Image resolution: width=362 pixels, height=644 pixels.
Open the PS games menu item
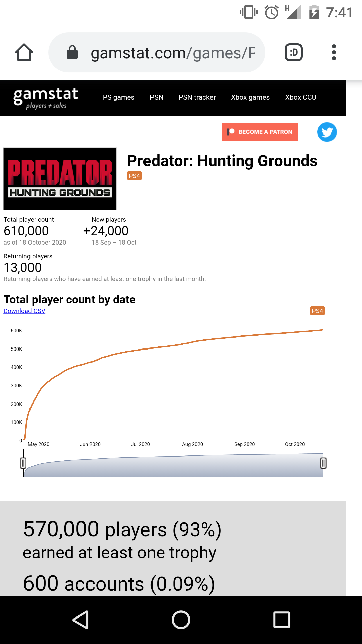pos(119,97)
